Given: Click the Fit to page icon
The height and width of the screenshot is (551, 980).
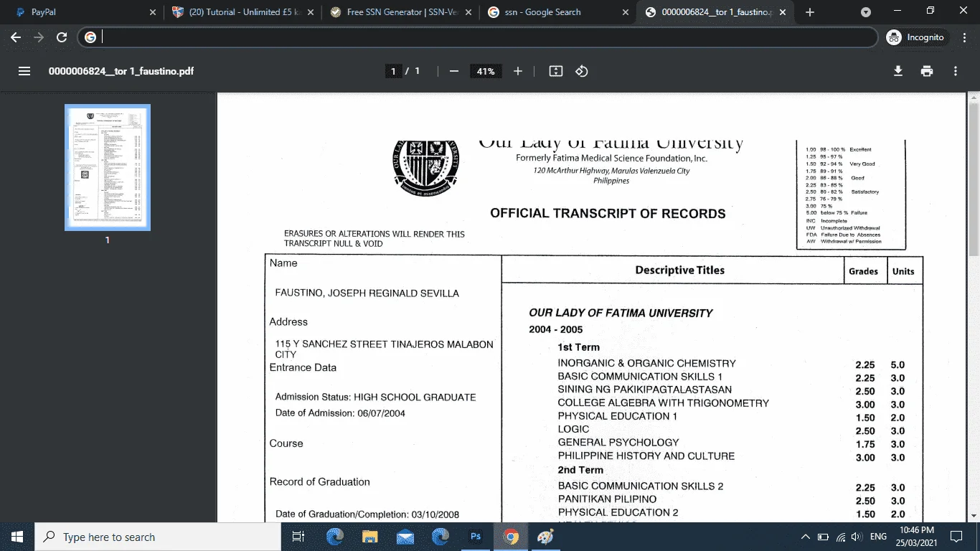Looking at the screenshot, I should pyautogui.click(x=556, y=71).
